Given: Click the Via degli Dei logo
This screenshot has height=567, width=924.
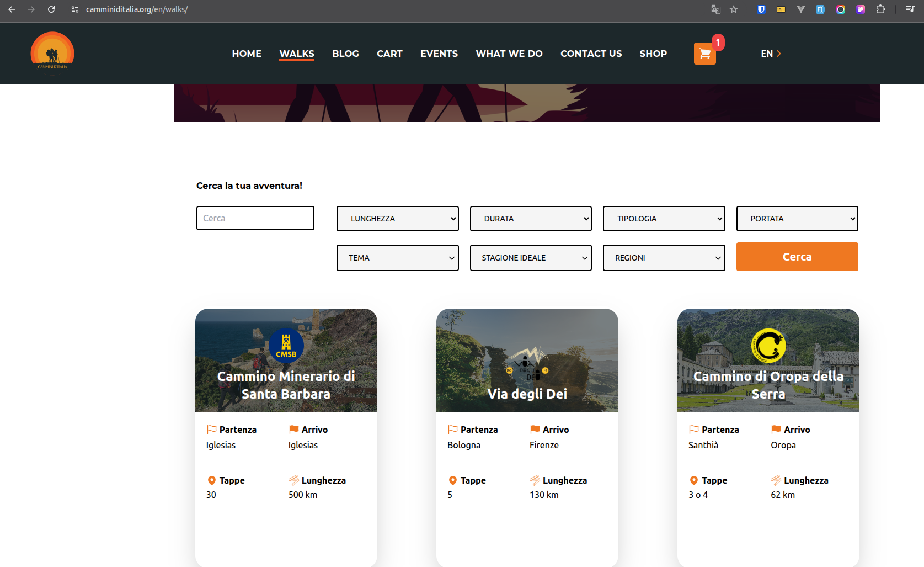Looking at the screenshot, I should coord(527,364).
